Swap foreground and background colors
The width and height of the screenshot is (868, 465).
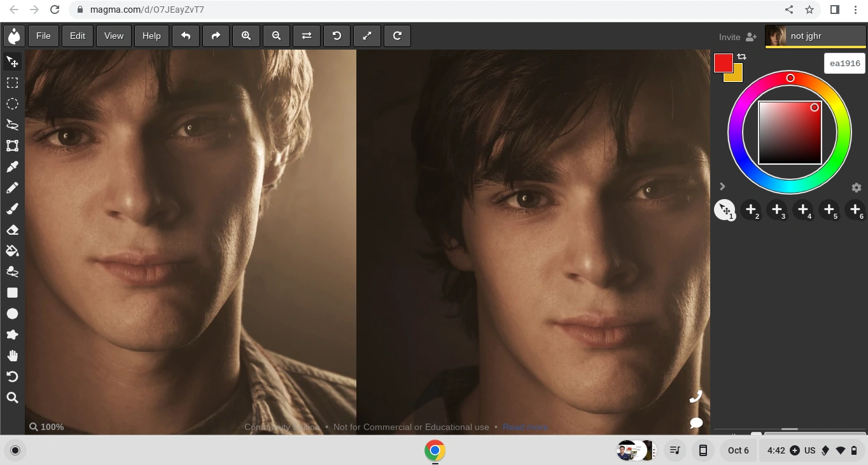742,57
